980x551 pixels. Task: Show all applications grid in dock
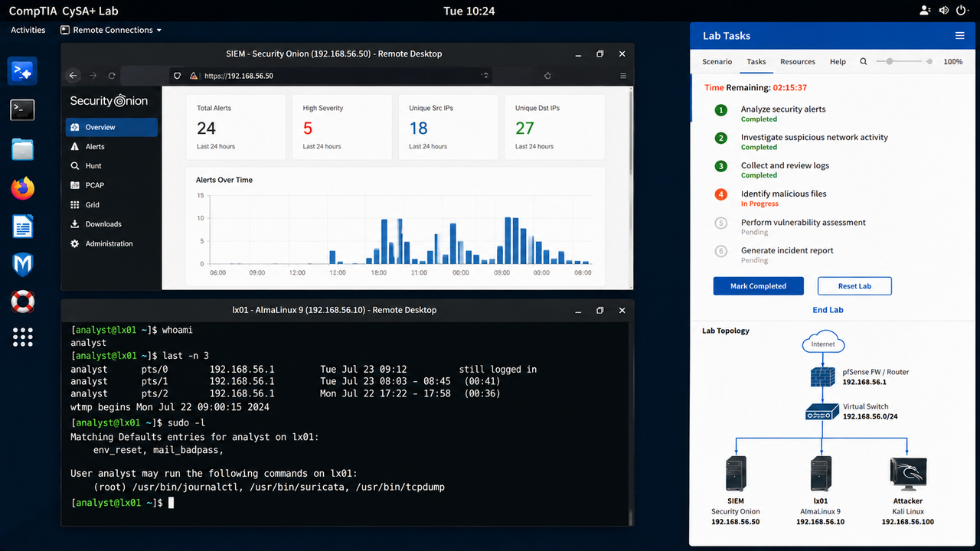[x=23, y=337]
